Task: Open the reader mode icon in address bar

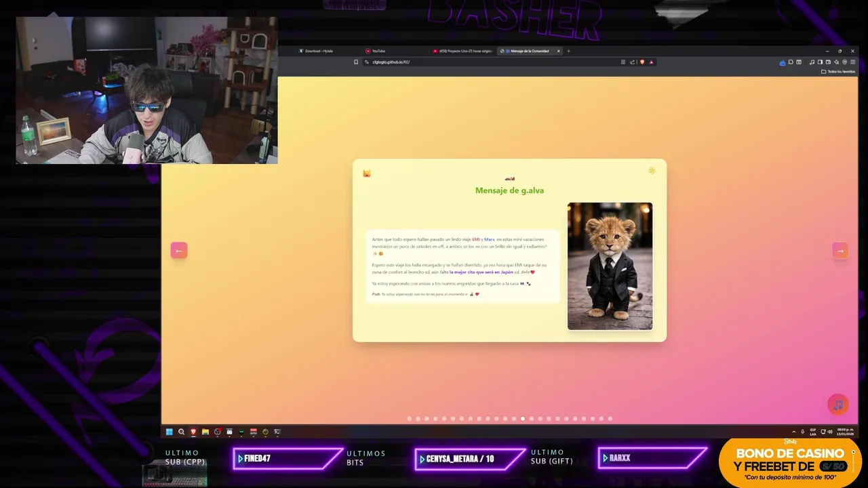Action: [x=623, y=62]
